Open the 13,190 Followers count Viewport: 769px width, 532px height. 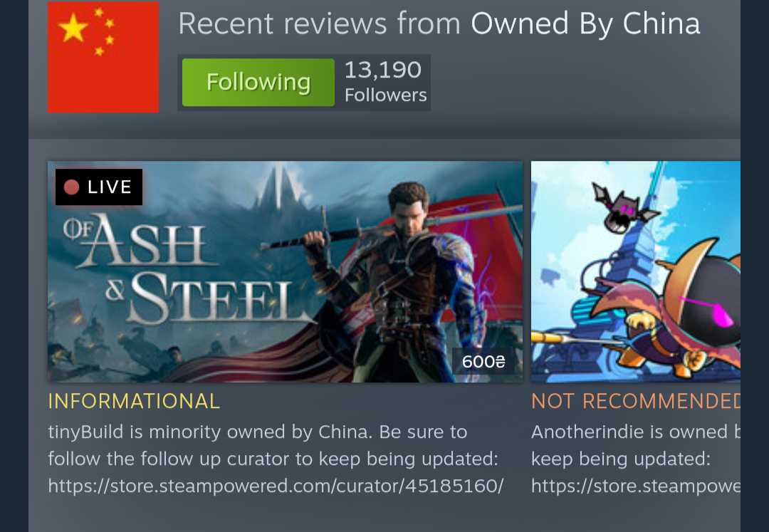(x=385, y=83)
